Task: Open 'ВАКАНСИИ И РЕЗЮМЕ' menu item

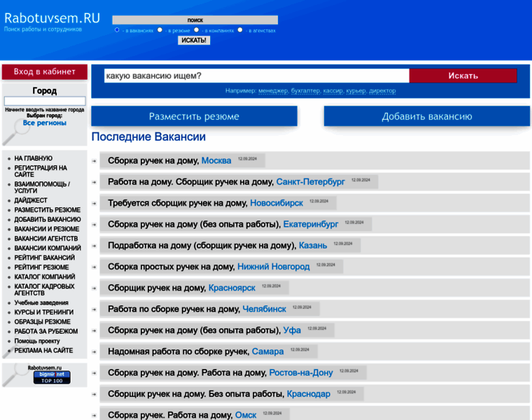Action: (x=47, y=229)
